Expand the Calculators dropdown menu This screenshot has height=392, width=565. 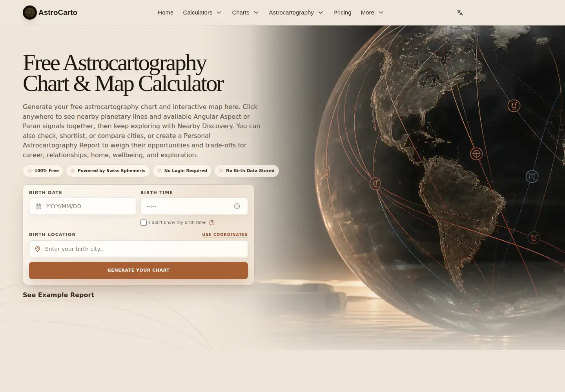[x=202, y=13]
